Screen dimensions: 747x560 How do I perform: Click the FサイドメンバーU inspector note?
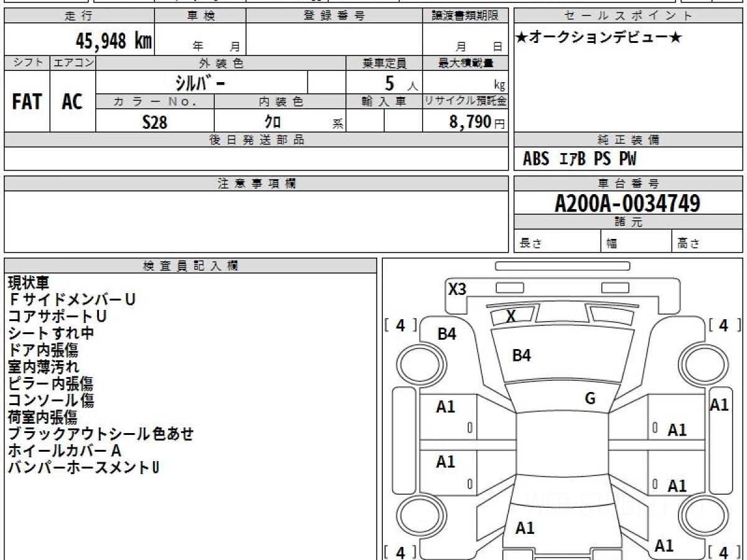tap(72, 300)
